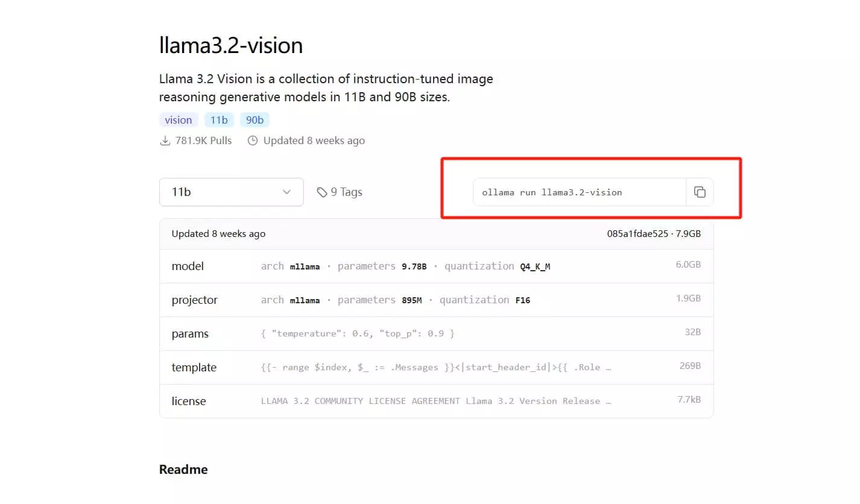
Task: Click the clock icon beside Updated 8 weeks ago
Action: [253, 140]
